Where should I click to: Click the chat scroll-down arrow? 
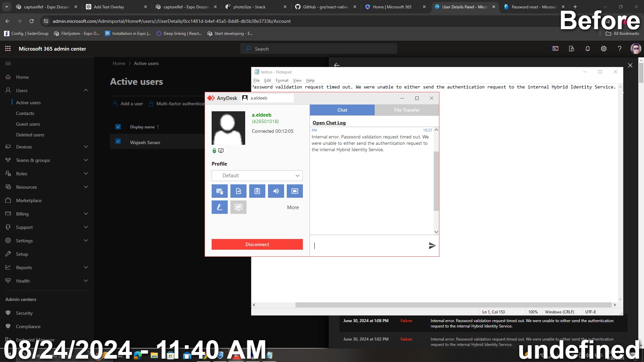pyautogui.click(x=436, y=232)
